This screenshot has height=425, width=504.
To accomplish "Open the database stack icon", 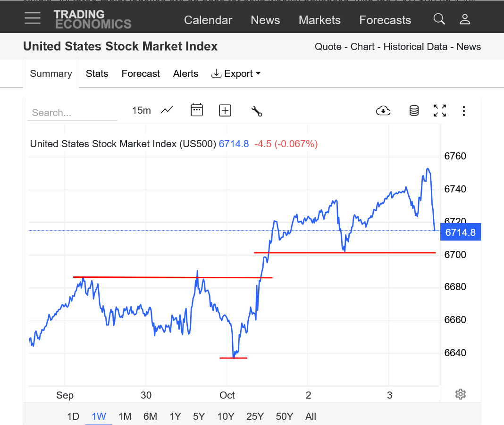I will [x=414, y=111].
